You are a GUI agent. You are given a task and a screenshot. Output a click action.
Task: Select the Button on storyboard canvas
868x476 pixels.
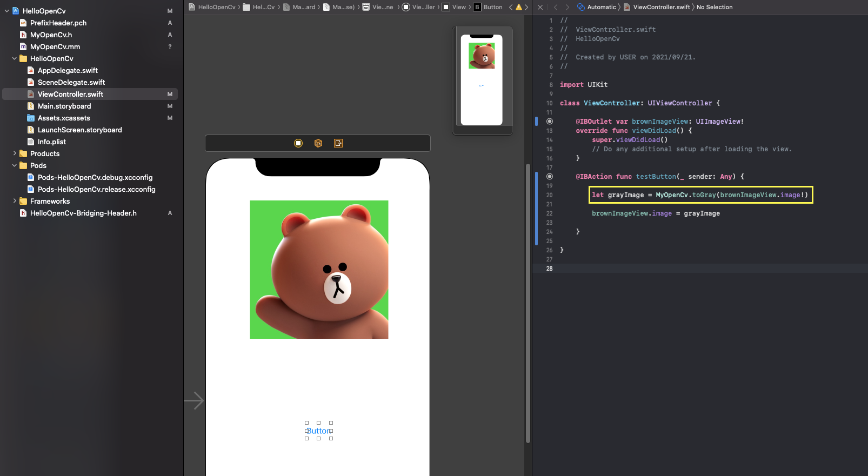[x=318, y=431]
